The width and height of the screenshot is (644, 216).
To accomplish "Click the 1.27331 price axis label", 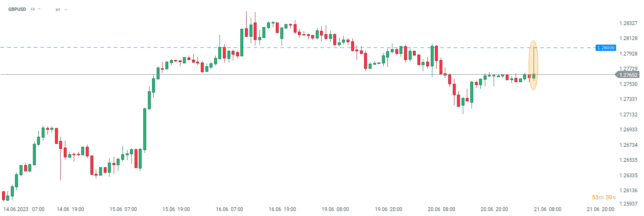I will pos(628,99).
